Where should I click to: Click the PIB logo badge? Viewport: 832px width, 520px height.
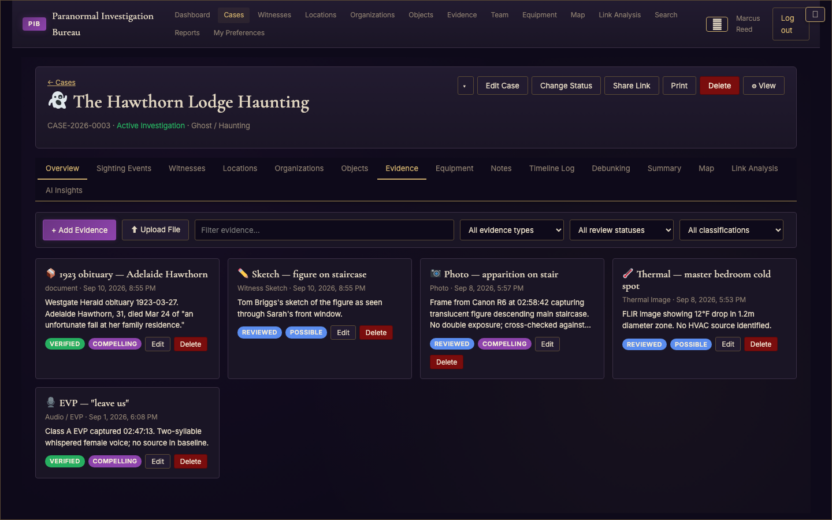click(34, 23)
